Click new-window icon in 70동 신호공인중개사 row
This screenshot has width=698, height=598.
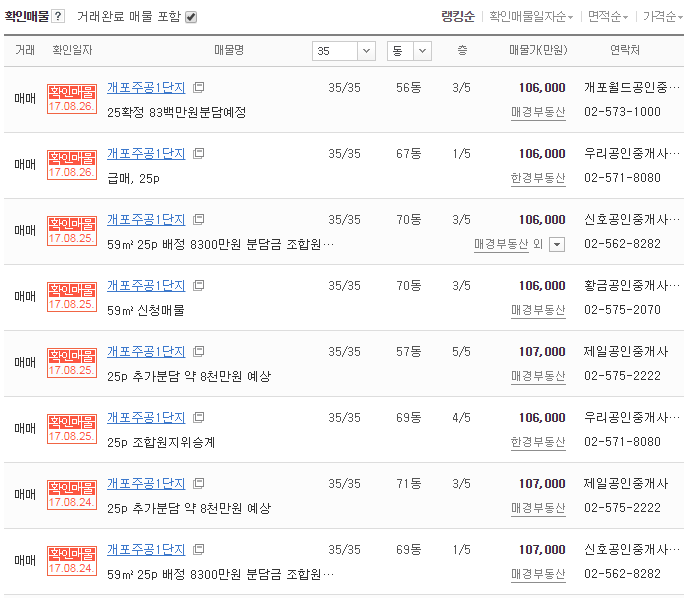coord(199,219)
